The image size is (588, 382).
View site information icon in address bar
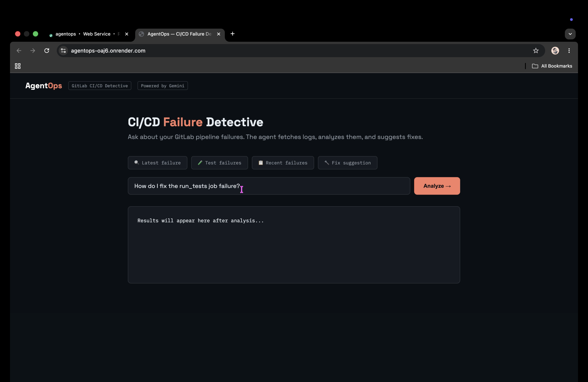(63, 51)
